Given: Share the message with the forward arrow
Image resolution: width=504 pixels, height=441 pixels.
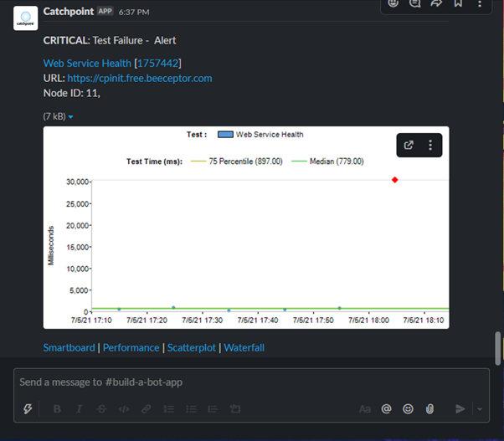Looking at the screenshot, I should pos(436,3).
